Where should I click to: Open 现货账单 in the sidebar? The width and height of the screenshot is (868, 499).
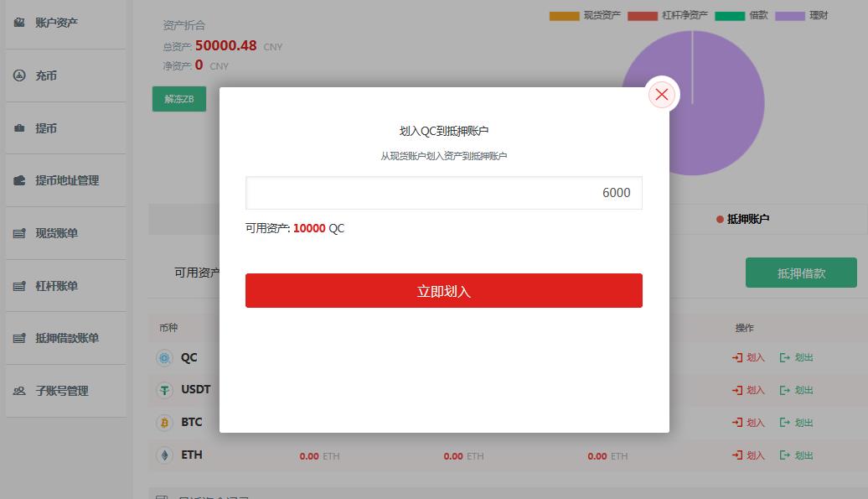point(56,233)
